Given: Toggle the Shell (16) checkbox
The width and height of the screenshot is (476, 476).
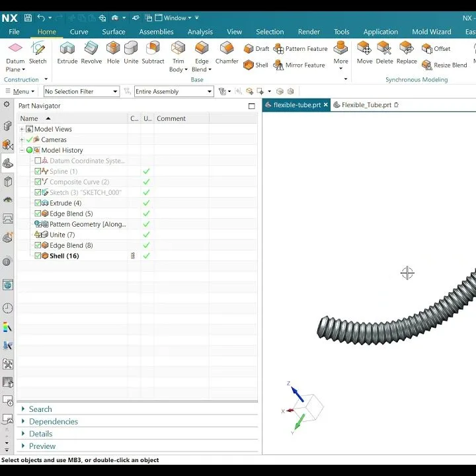Looking at the screenshot, I should tap(38, 256).
